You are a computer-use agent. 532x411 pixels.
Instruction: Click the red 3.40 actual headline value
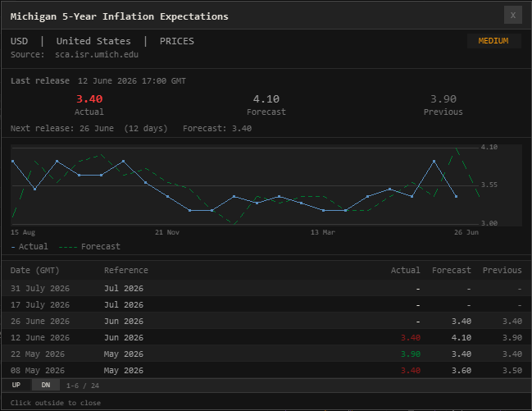pyautogui.click(x=89, y=98)
